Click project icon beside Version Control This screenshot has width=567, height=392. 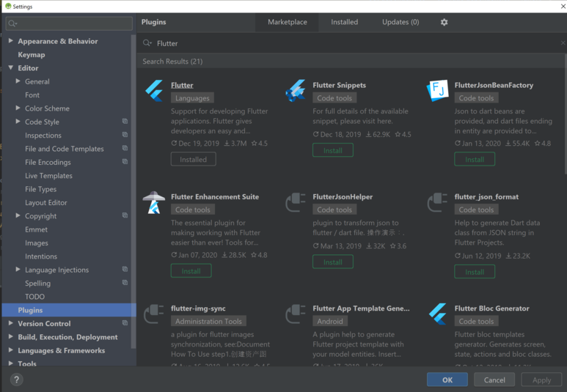pyautogui.click(x=125, y=322)
